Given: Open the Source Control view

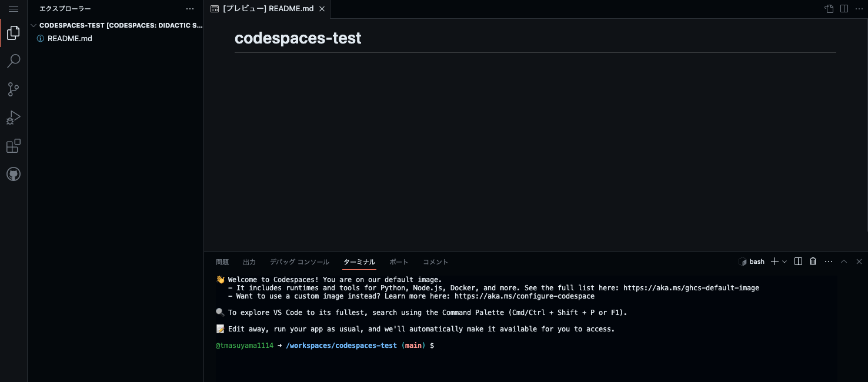Looking at the screenshot, I should coord(14,89).
